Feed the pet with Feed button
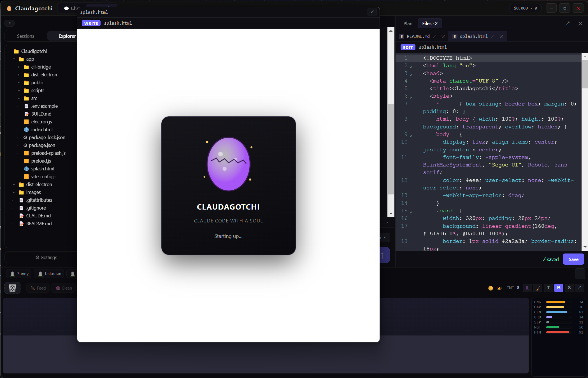 38,288
